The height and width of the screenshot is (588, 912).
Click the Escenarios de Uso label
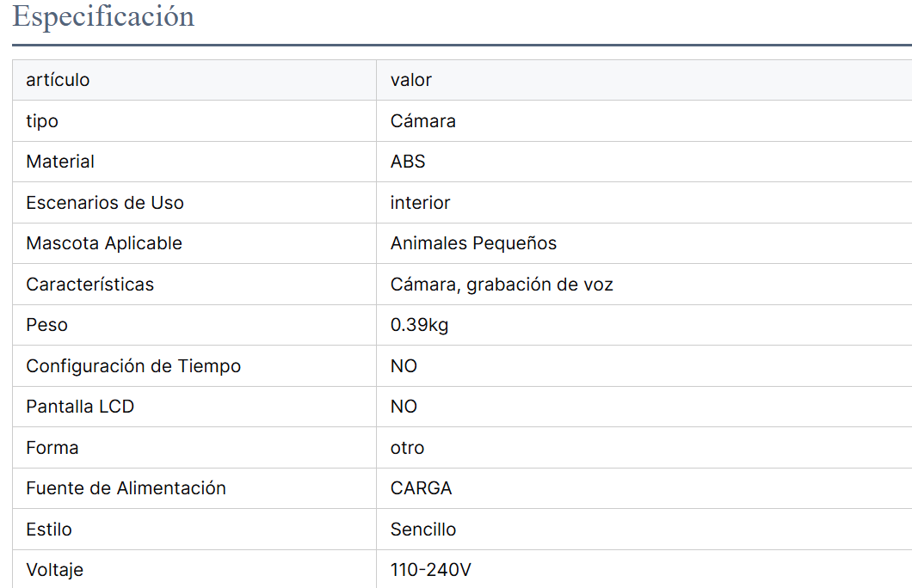tap(105, 203)
